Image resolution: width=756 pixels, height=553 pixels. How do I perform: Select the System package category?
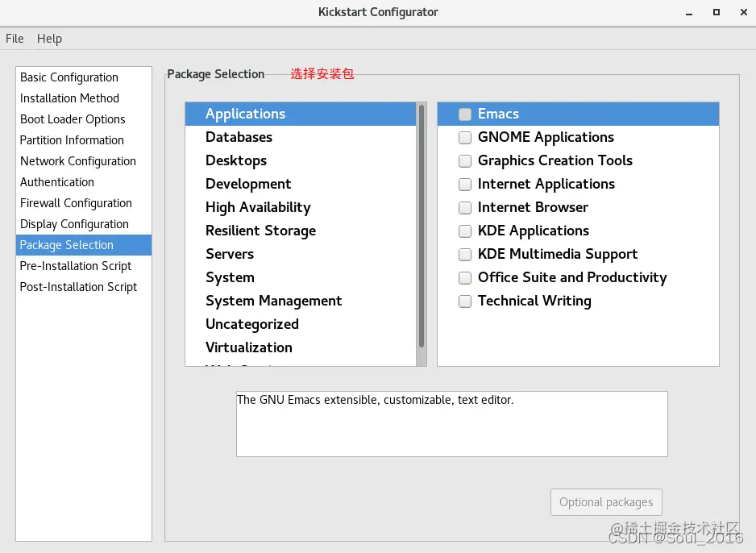point(301,277)
